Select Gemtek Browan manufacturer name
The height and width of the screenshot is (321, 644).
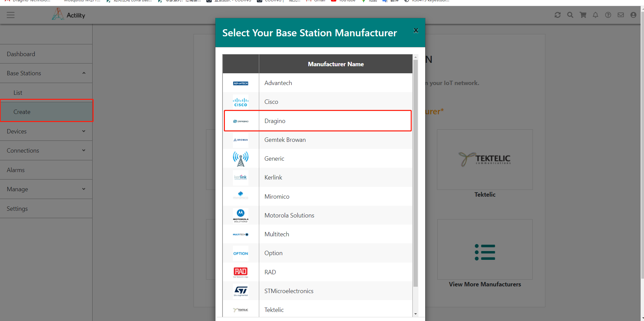click(x=285, y=140)
